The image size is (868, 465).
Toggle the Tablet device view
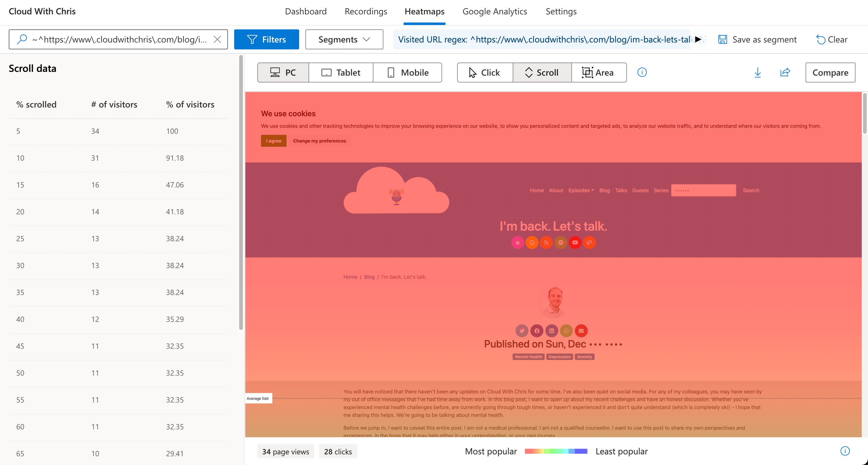[341, 72]
